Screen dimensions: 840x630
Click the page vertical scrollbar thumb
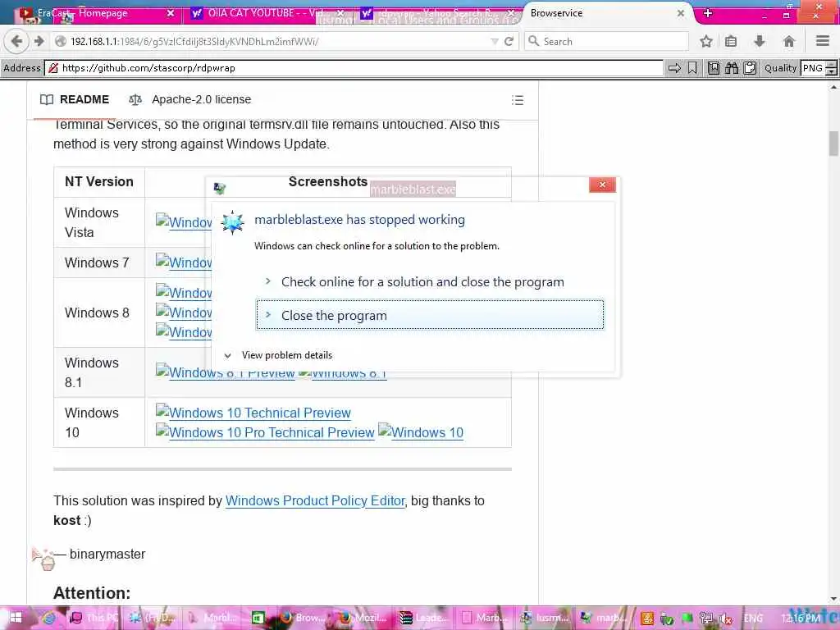tap(833, 144)
